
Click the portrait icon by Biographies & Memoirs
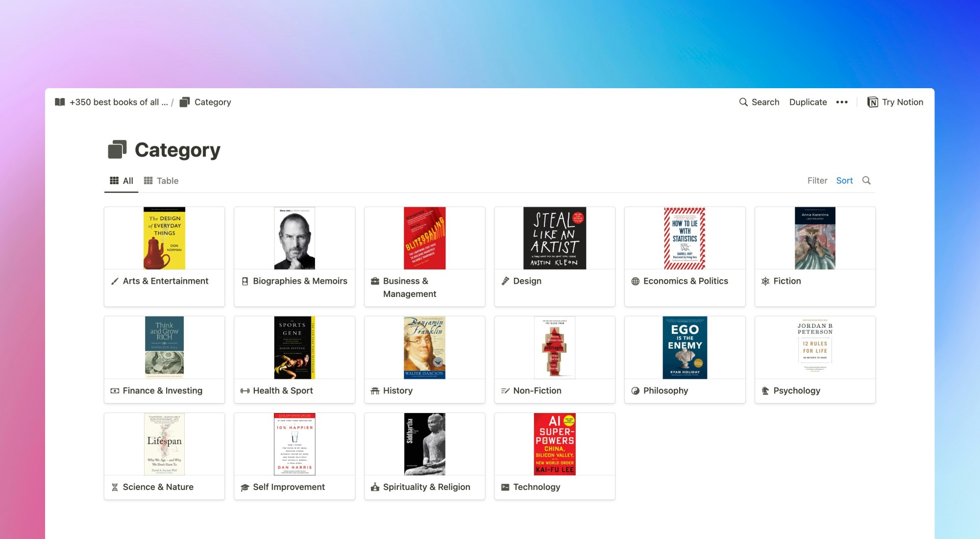coord(245,281)
